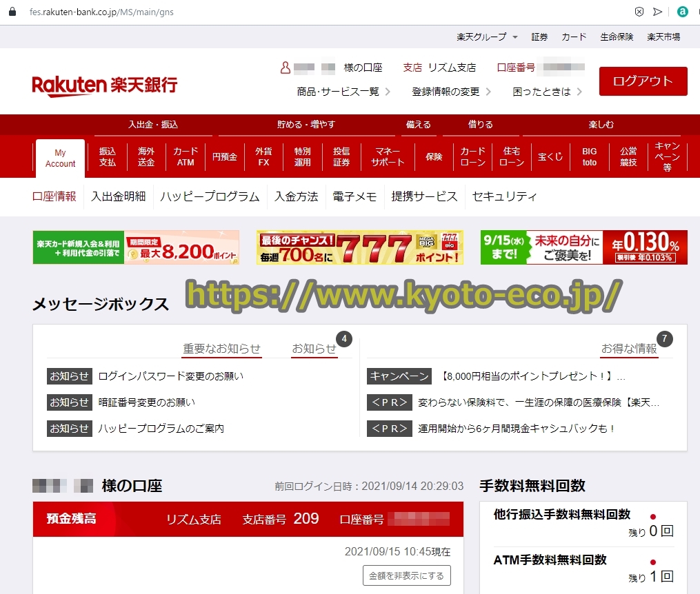
Task: Click the 備える category header
Action: point(419,125)
